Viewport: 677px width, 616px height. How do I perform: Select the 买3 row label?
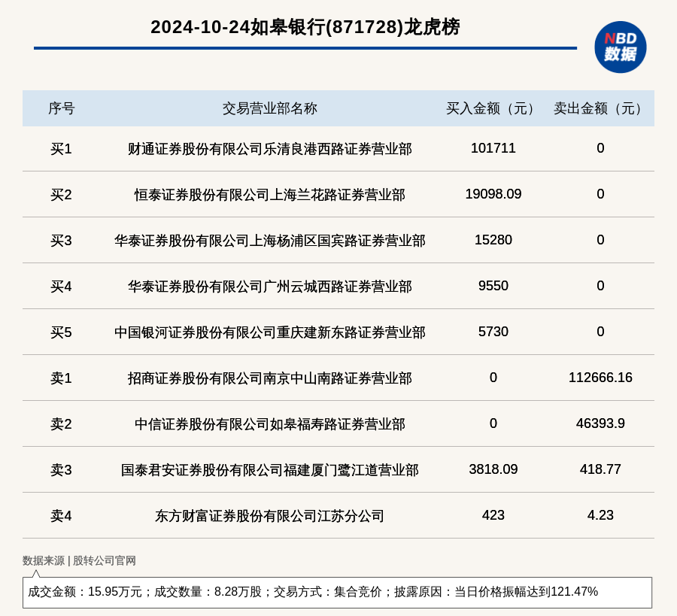point(61,241)
